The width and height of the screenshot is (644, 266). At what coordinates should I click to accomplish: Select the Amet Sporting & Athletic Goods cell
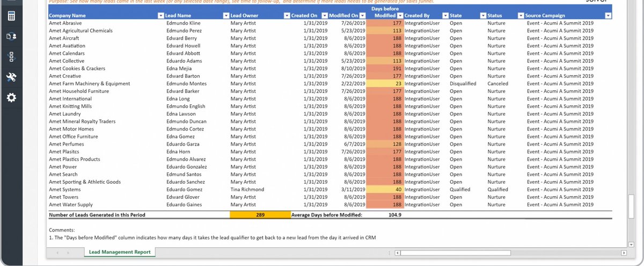pos(85,182)
